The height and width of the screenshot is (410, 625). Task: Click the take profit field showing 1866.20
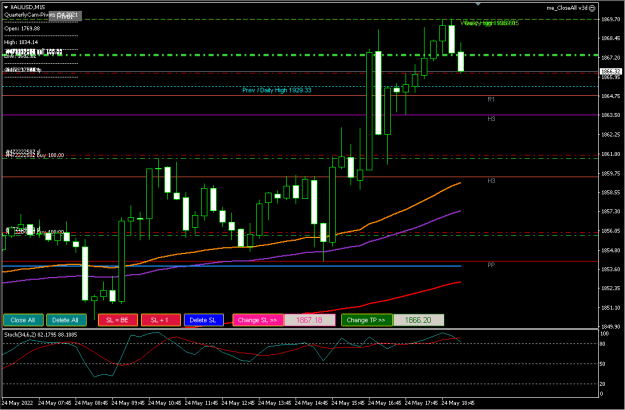pos(419,320)
